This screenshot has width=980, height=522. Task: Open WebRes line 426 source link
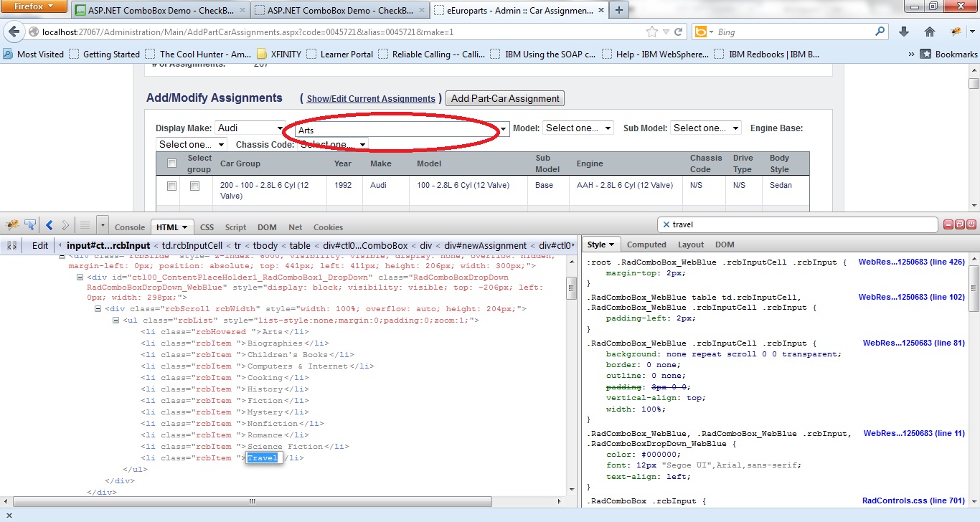pos(912,262)
